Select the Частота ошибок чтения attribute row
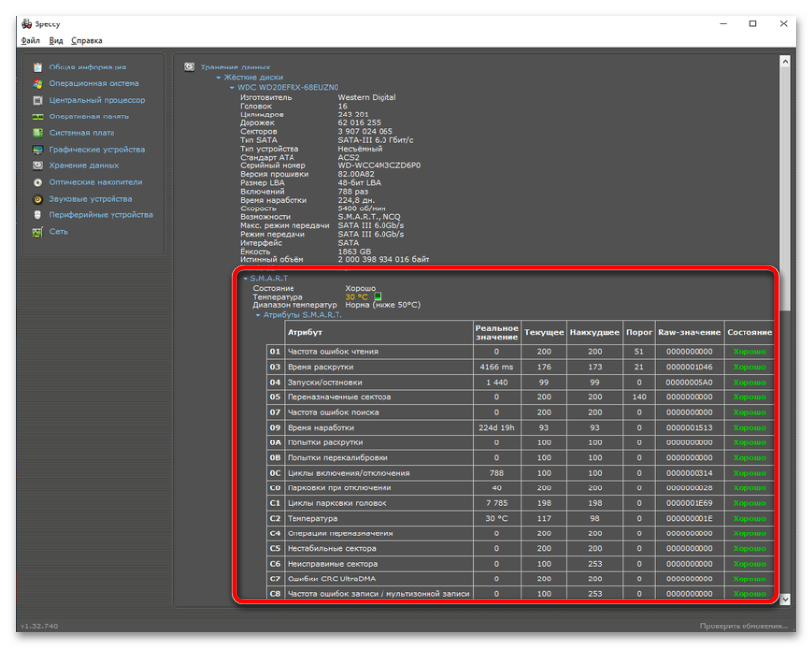Viewport: 812px width, 648px height. click(520, 352)
